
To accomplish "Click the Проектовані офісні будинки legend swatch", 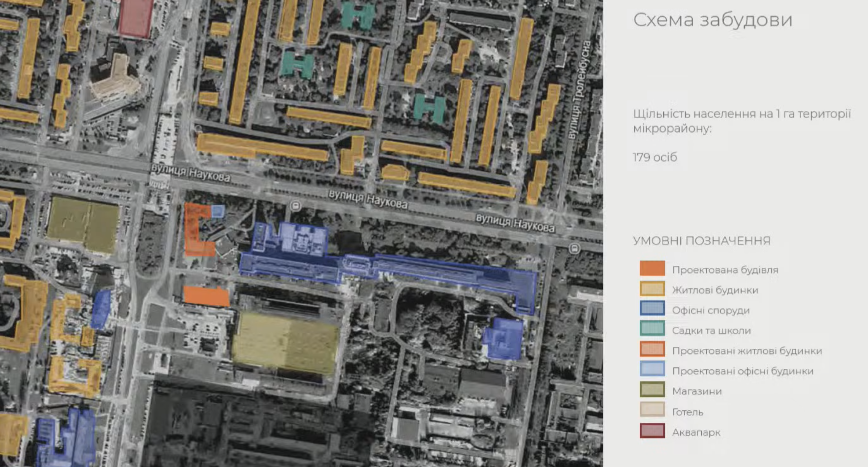I will (x=652, y=369).
